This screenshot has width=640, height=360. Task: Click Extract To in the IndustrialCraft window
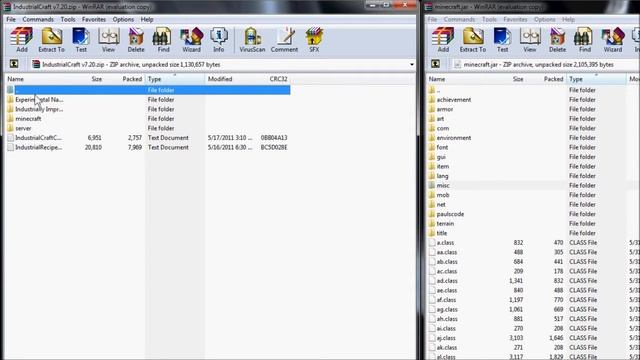[x=51, y=40]
